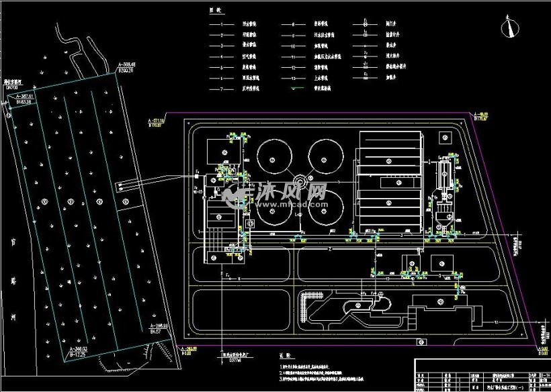Click the legend line numbered 1
This screenshot has width=551, height=392.
click(x=222, y=25)
